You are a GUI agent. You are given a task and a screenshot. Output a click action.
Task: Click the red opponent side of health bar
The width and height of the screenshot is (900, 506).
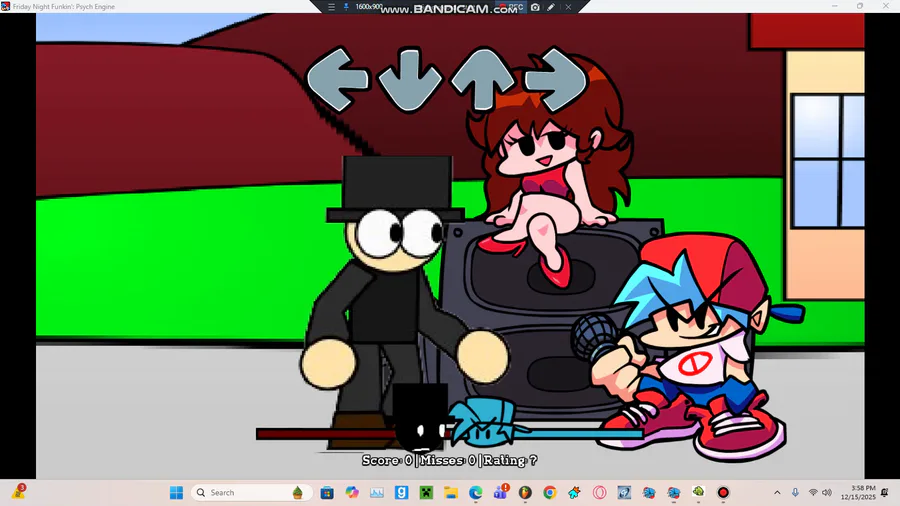point(325,434)
